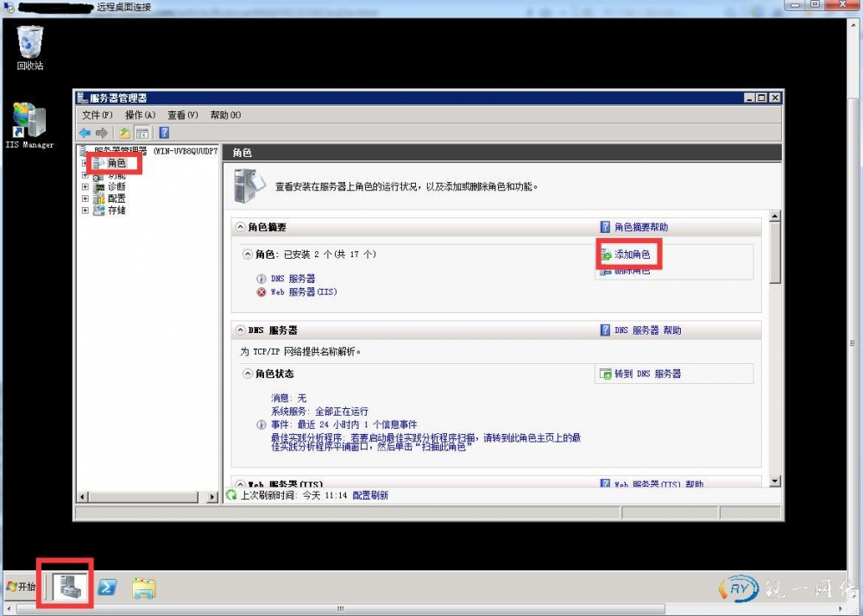Toggle the show/hide console tree toolbar icon
The image size is (863, 616).
point(142,133)
